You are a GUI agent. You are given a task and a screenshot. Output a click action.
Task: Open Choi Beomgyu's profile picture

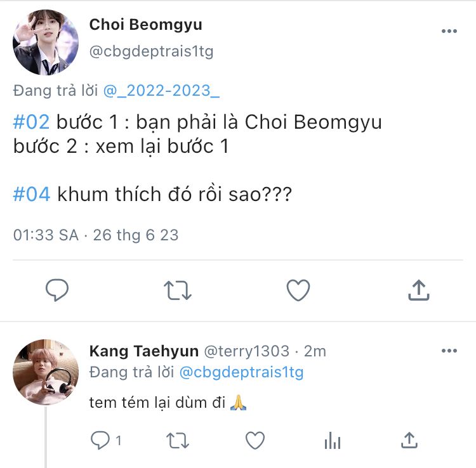45,42
